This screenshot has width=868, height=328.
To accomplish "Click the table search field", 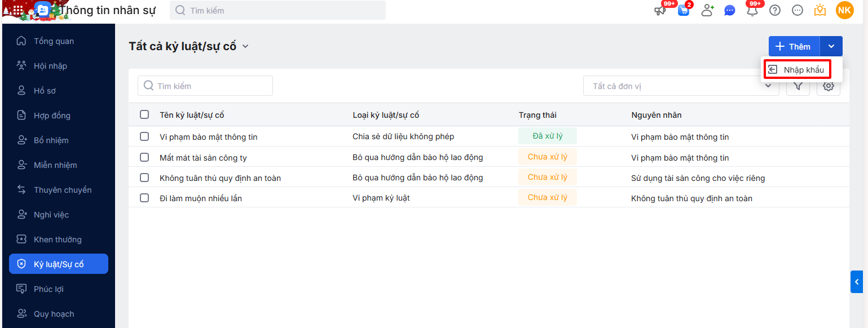I will [205, 86].
